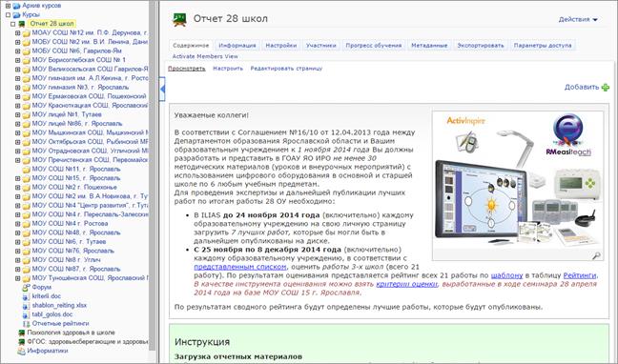Collapse the Курсы tree node
This screenshot has height=364, width=618.
pyautogui.click(x=8, y=15)
